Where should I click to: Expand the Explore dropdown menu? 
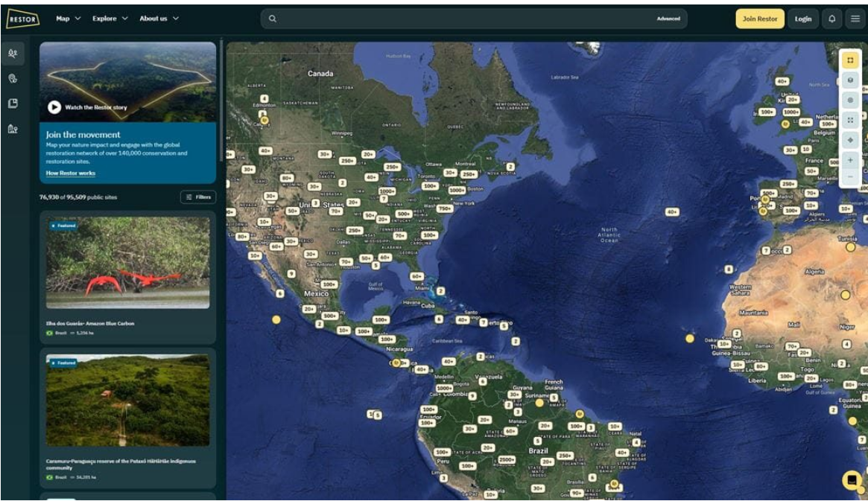110,19
